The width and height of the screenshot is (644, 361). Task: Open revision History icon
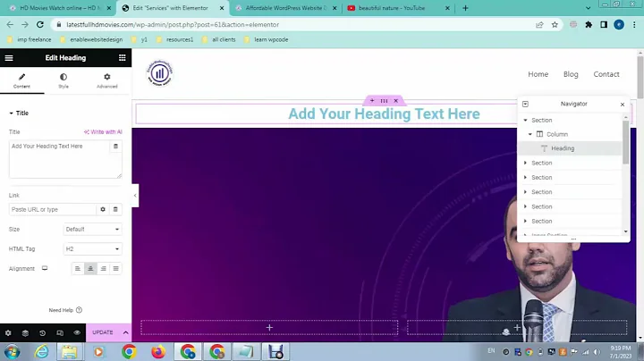(43, 333)
